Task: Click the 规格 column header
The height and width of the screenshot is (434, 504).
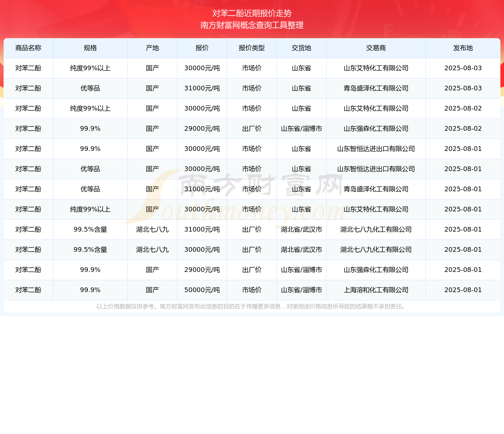Action: pyautogui.click(x=90, y=48)
